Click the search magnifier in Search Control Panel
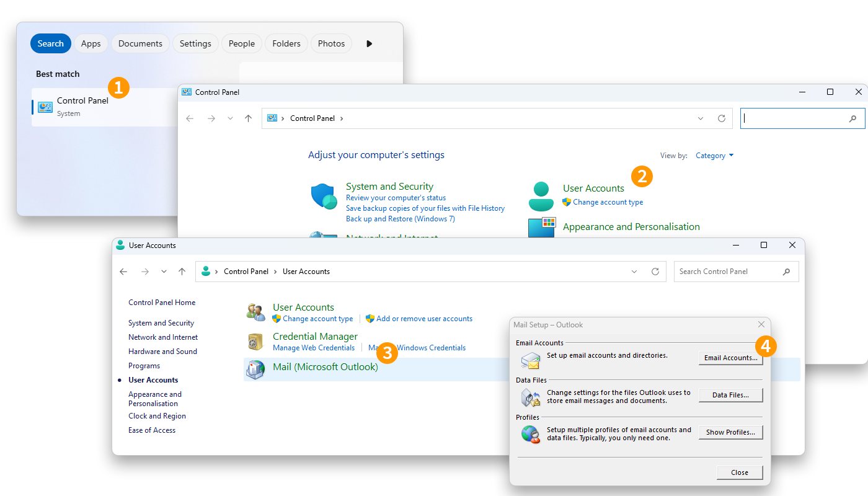Screen dimensions: 868x496 click(x=786, y=271)
